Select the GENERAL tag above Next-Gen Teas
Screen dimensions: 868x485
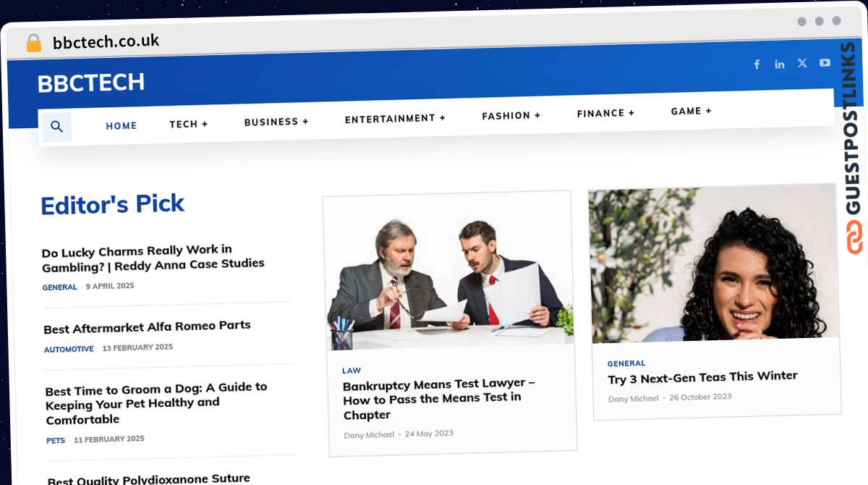click(x=626, y=363)
